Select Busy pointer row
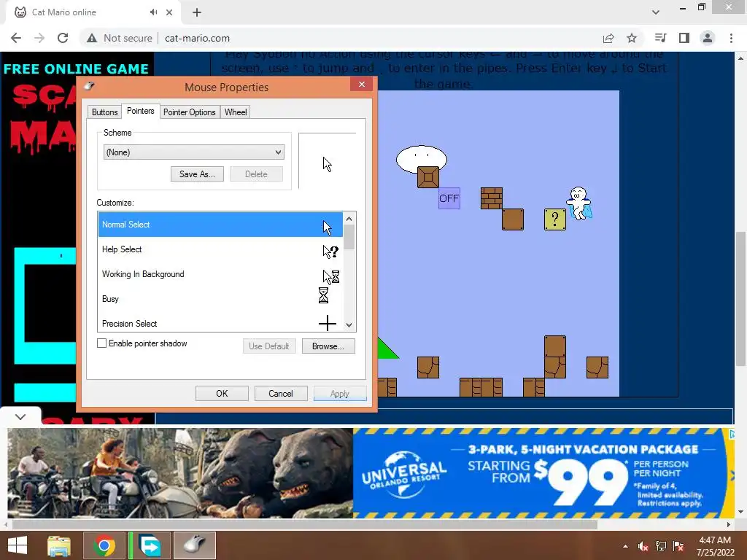 pyautogui.click(x=220, y=299)
